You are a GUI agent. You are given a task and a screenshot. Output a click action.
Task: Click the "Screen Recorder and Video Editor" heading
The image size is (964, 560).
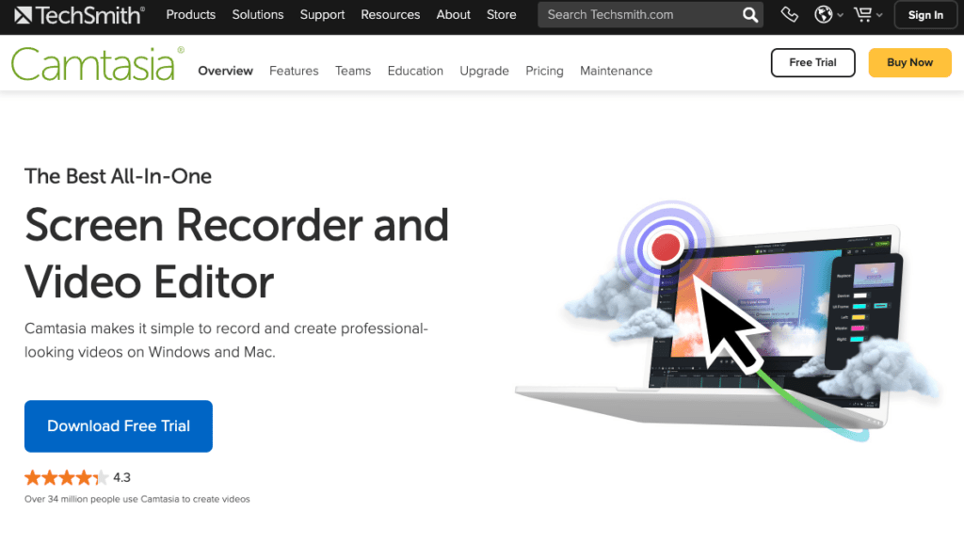236,253
